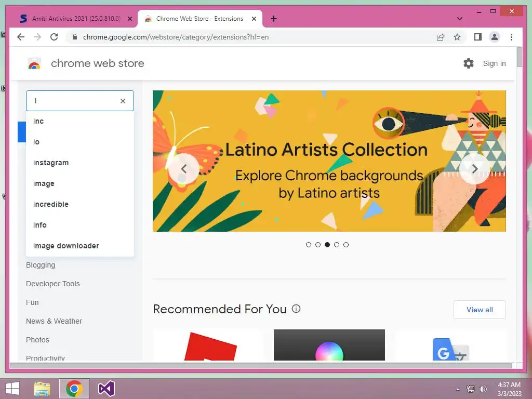Open Chrome side panel icon

tap(478, 37)
